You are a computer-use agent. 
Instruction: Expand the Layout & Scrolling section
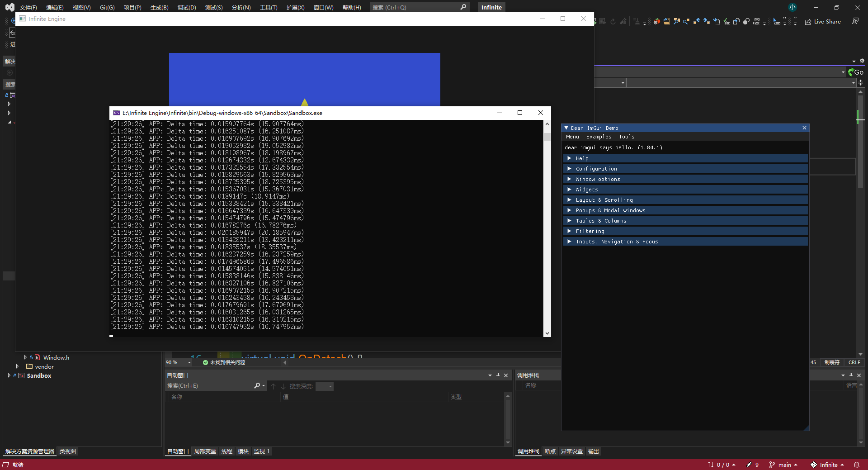[x=685, y=200]
